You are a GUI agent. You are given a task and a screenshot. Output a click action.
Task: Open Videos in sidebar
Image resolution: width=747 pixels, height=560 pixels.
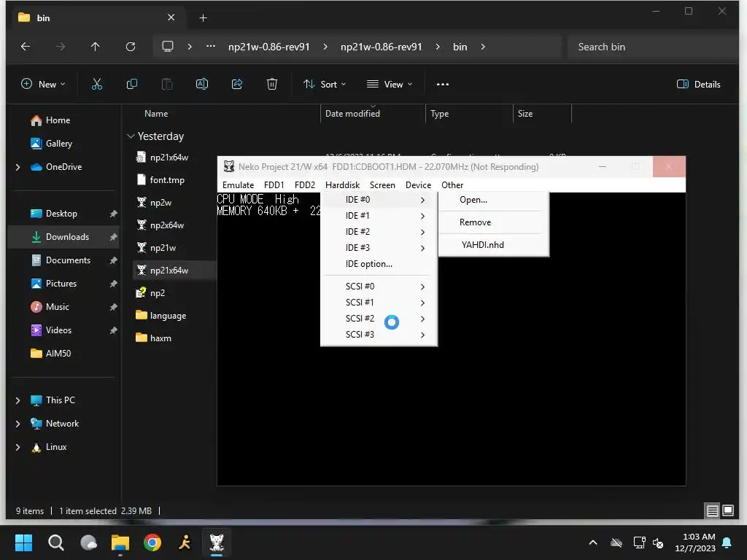click(58, 330)
